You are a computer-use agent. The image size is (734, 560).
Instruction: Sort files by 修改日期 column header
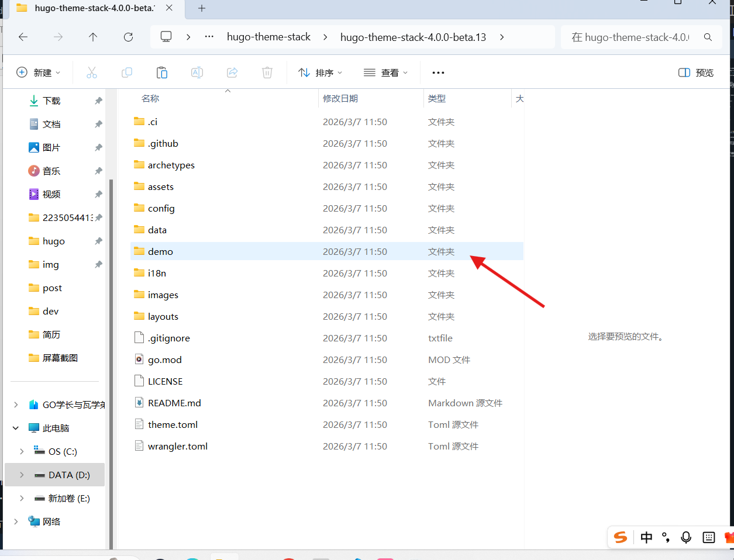(x=340, y=98)
